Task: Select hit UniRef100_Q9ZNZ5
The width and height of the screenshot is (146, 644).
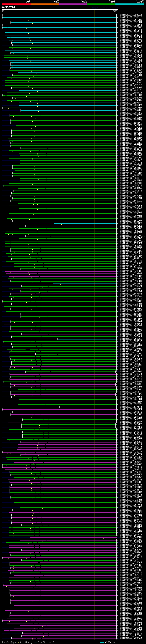Action: coord(131,638)
